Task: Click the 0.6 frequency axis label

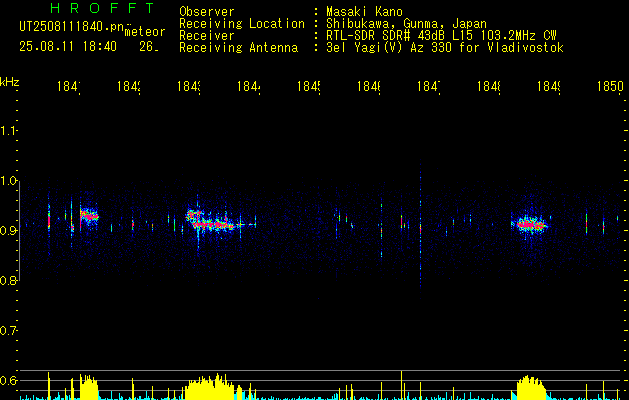Action: point(8,380)
